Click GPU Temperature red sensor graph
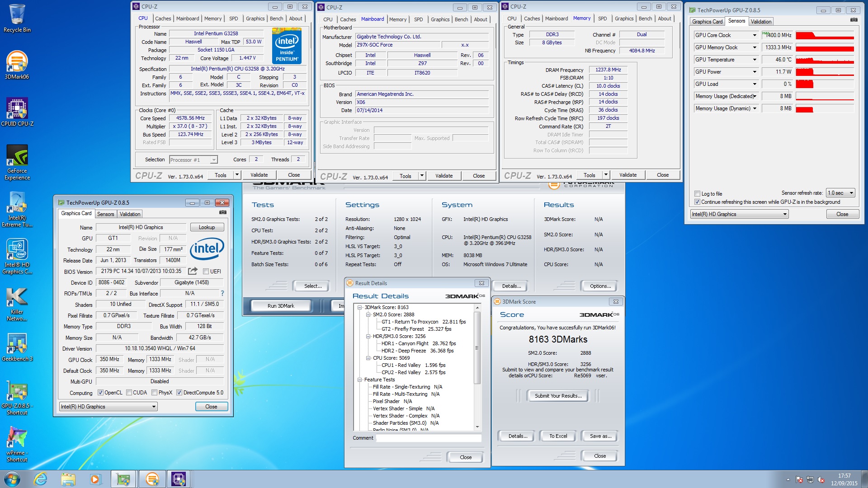This screenshot has width=868, height=488. pyautogui.click(x=825, y=60)
